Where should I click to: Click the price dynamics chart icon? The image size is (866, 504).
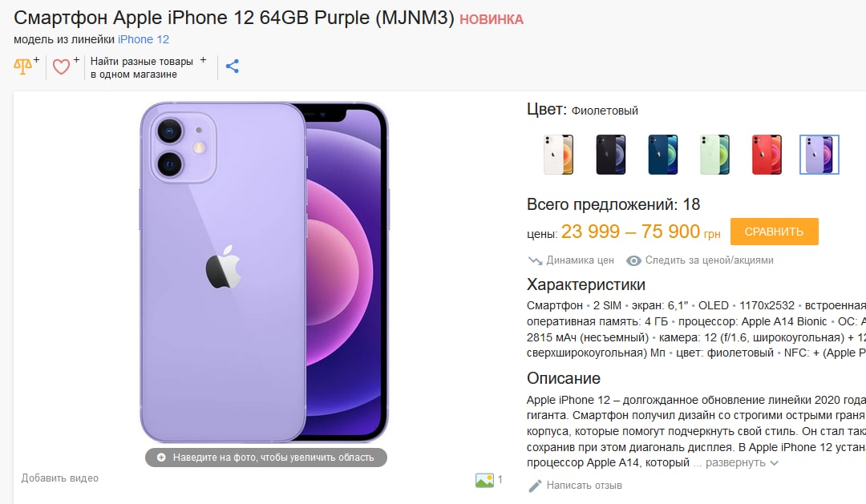click(535, 260)
